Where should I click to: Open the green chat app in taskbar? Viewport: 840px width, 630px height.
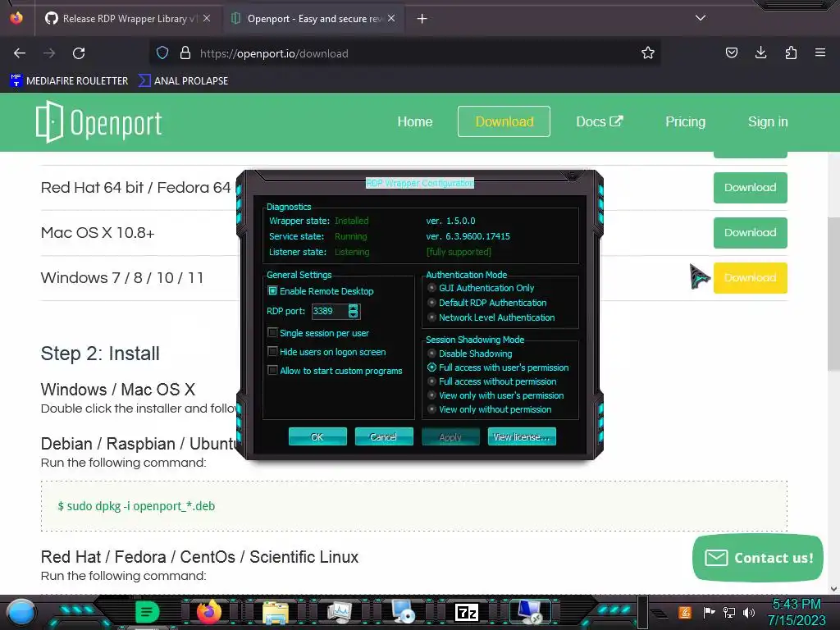pos(146,612)
